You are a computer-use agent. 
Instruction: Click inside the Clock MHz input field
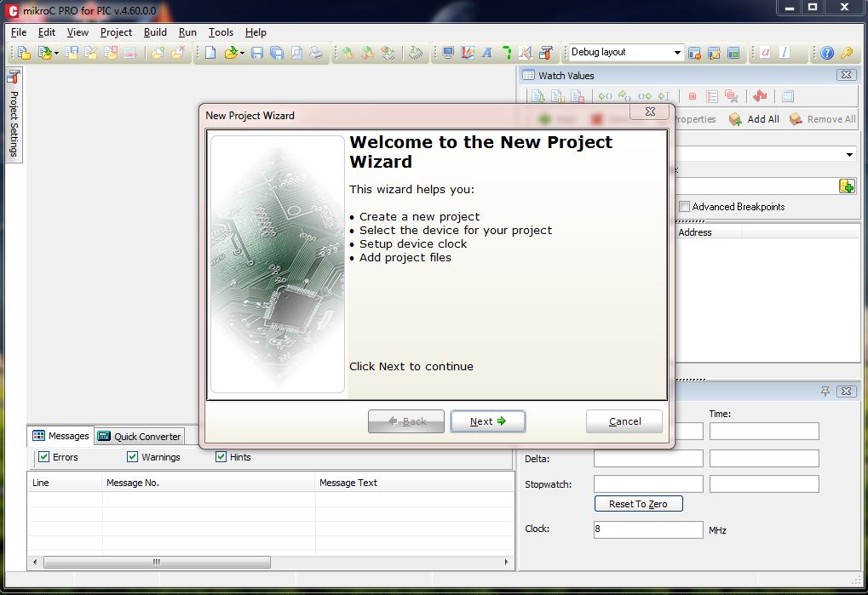pyautogui.click(x=648, y=529)
